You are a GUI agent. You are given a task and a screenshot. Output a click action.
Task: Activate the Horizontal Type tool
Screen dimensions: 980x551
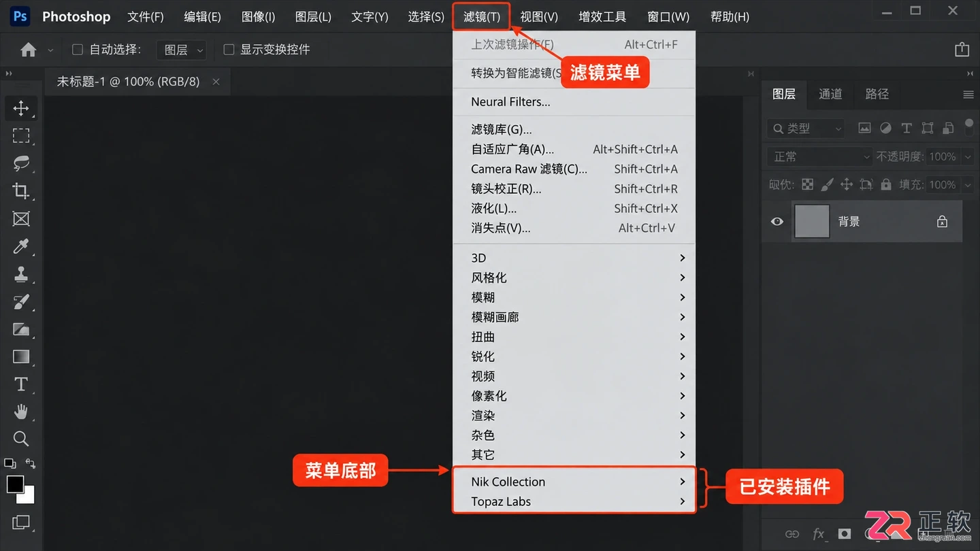coord(21,384)
